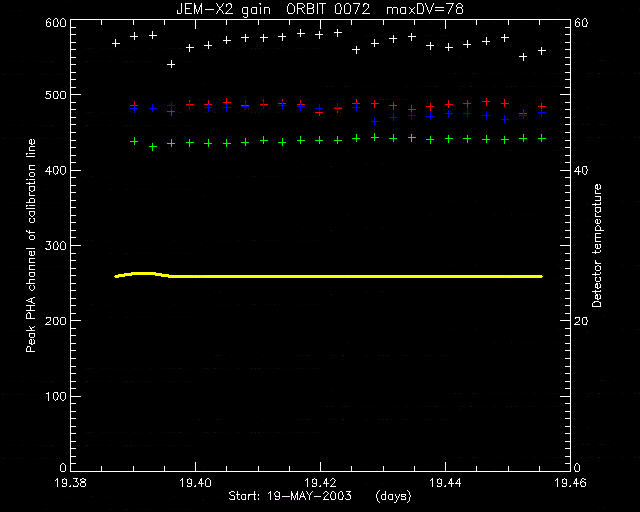Click the lowest blue plus marker after 19.42
640x512 pixels.
click(375, 121)
